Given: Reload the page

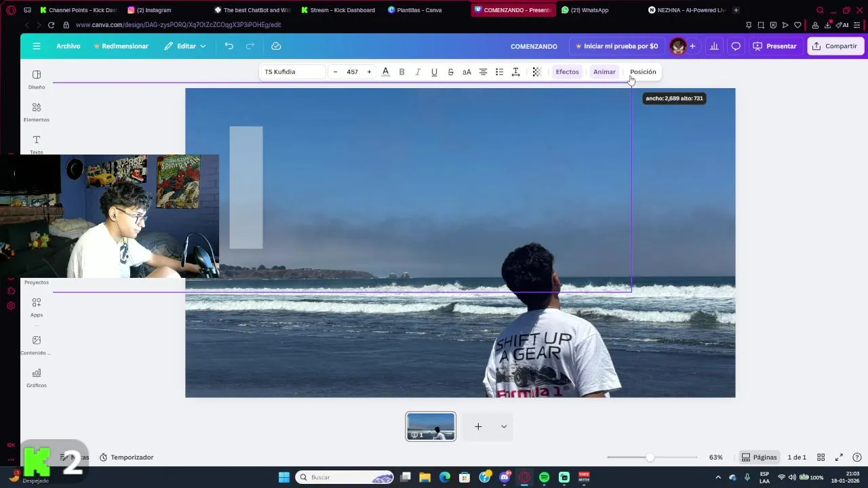Looking at the screenshot, I should click(x=51, y=25).
